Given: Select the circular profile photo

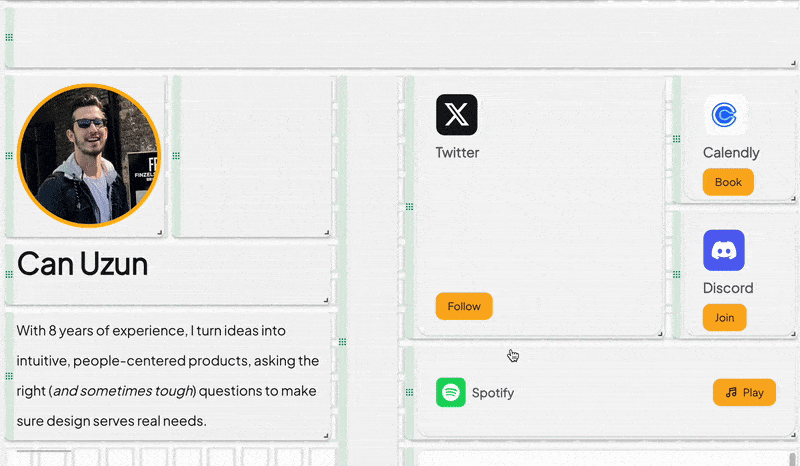Looking at the screenshot, I should (x=89, y=156).
